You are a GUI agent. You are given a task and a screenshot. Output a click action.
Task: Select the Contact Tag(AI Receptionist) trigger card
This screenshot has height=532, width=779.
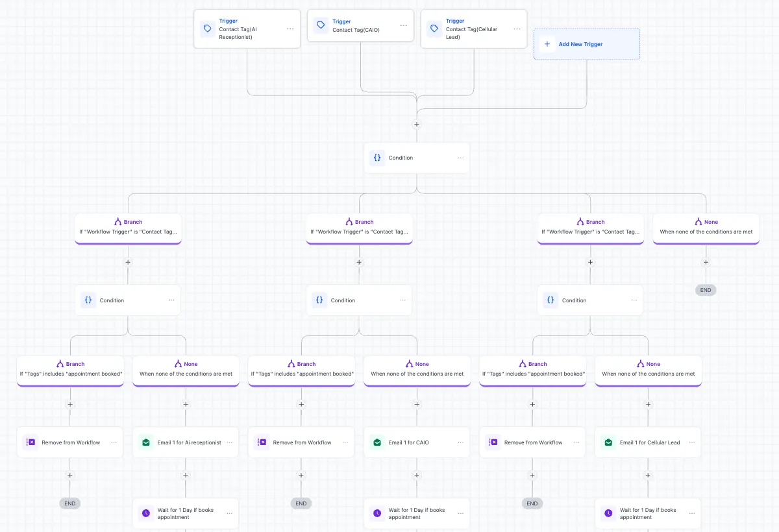(247, 29)
